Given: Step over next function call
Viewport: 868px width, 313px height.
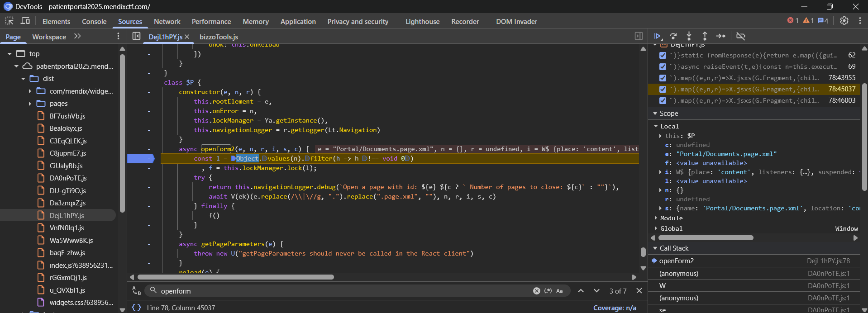Looking at the screenshot, I should click(x=673, y=36).
